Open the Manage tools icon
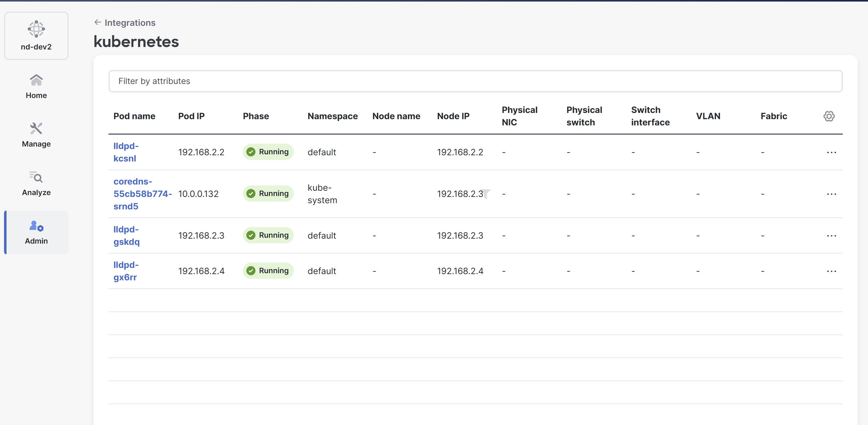868x425 pixels. (x=36, y=128)
